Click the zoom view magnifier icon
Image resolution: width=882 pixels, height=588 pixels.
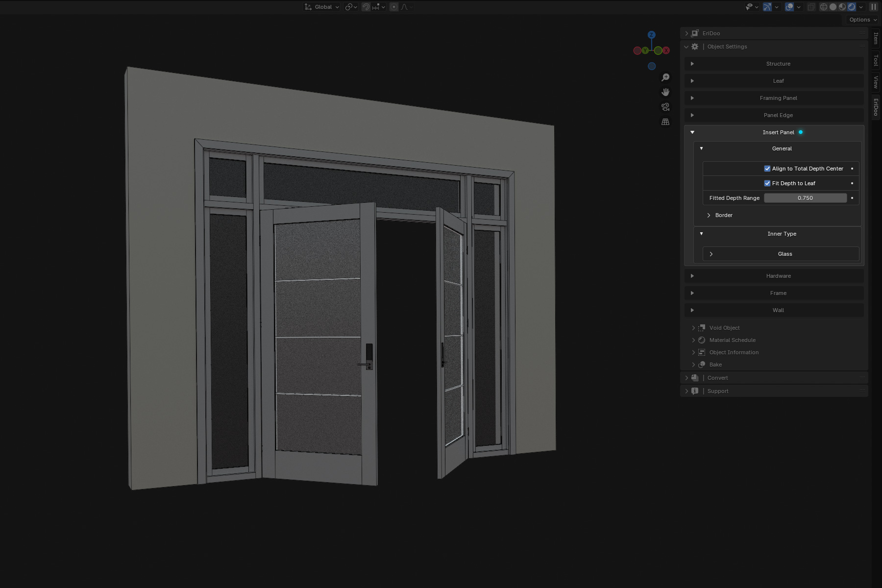665,77
